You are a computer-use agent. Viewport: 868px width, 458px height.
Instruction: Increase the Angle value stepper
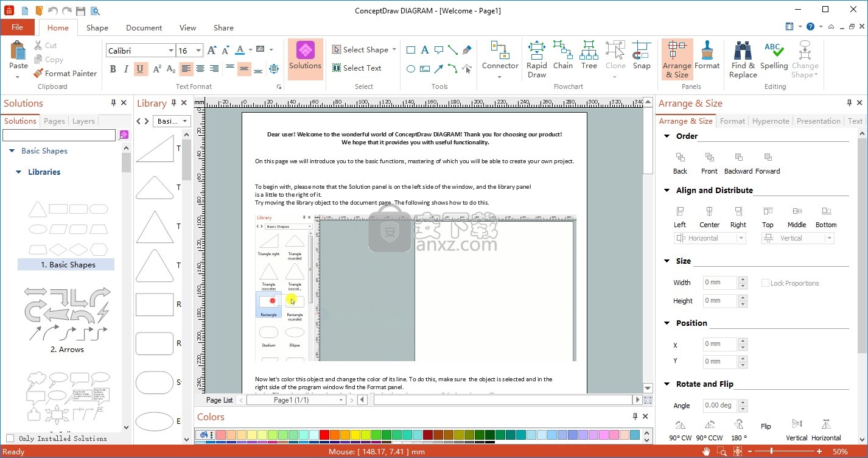pyautogui.click(x=742, y=402)
